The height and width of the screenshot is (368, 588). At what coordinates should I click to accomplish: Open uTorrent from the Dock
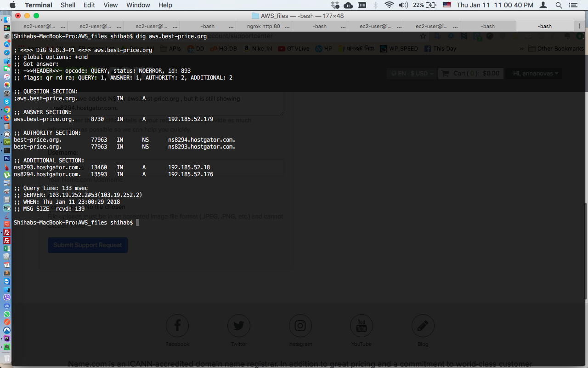pyautogui.click(x=7, y=175)
